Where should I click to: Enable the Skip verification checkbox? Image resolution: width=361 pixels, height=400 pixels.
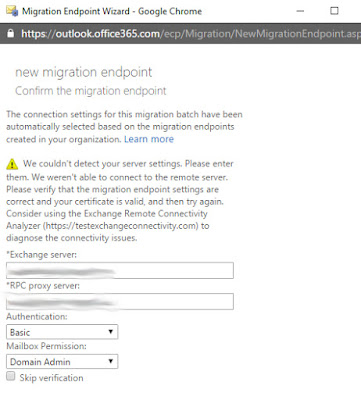[11, 377]
